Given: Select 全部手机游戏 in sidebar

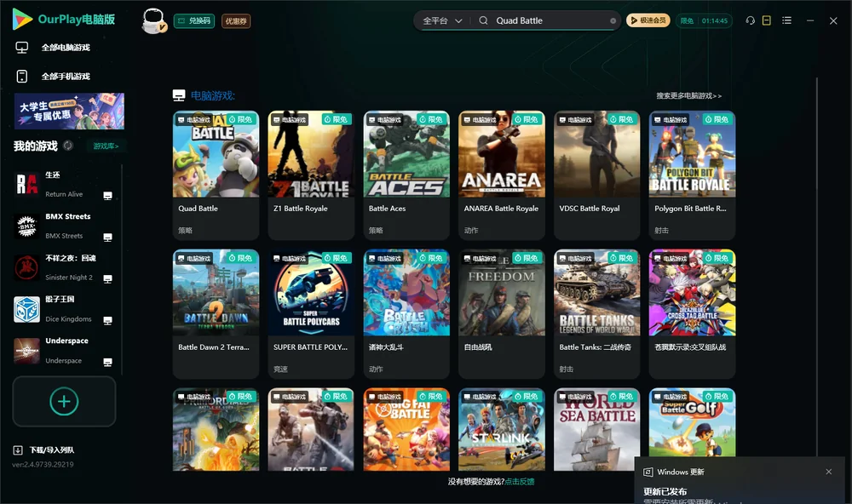Looking at the screenshot, I should (x=66, y=76).
